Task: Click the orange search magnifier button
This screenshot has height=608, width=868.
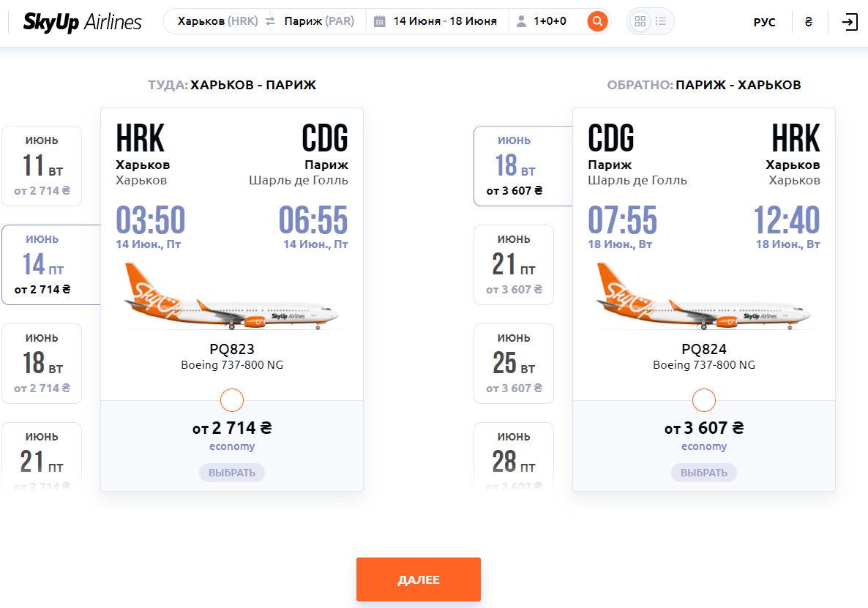Action: pyautogui.click(x=598, y=21)
